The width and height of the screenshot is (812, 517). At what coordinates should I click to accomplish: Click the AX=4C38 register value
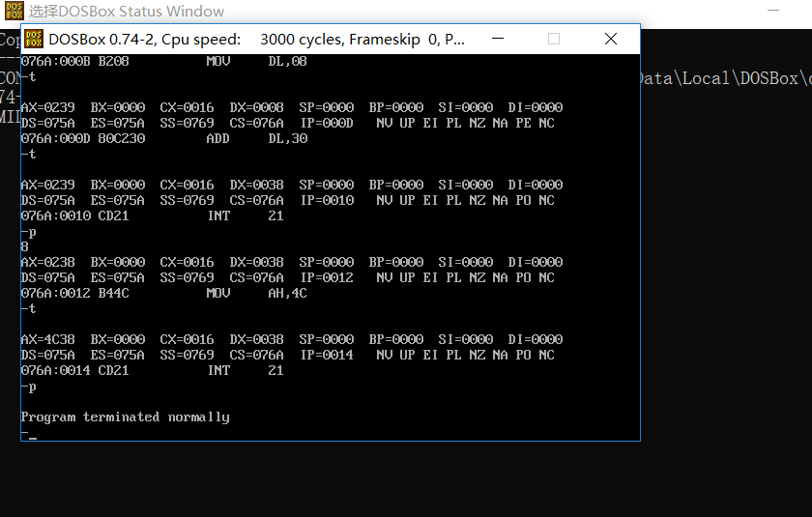coord(47,339)
